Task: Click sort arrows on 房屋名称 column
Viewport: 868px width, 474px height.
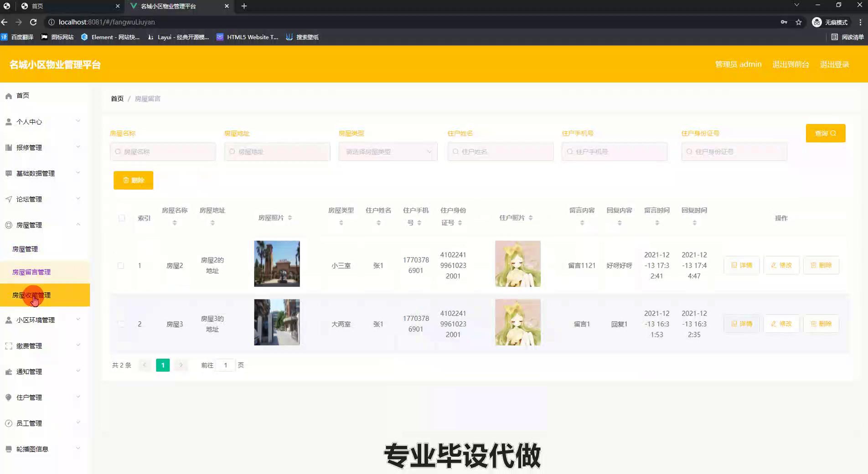Action: pos(175,223)
